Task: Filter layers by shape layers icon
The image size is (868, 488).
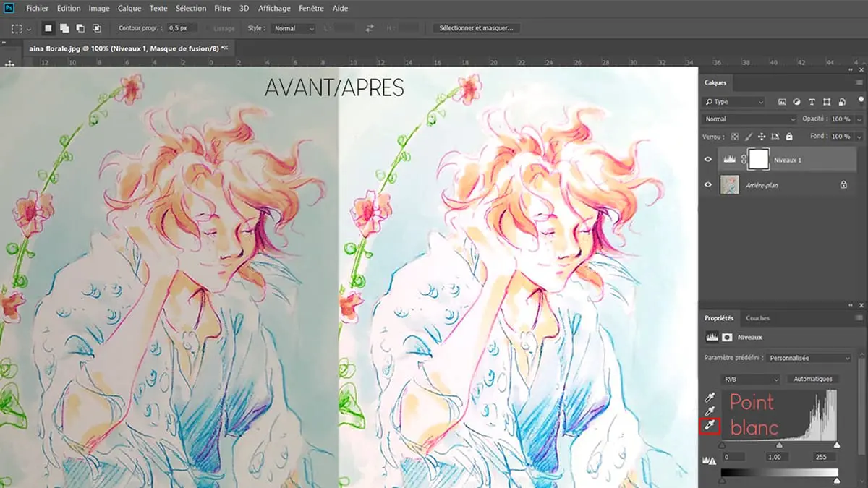Action: coord(826,102)
